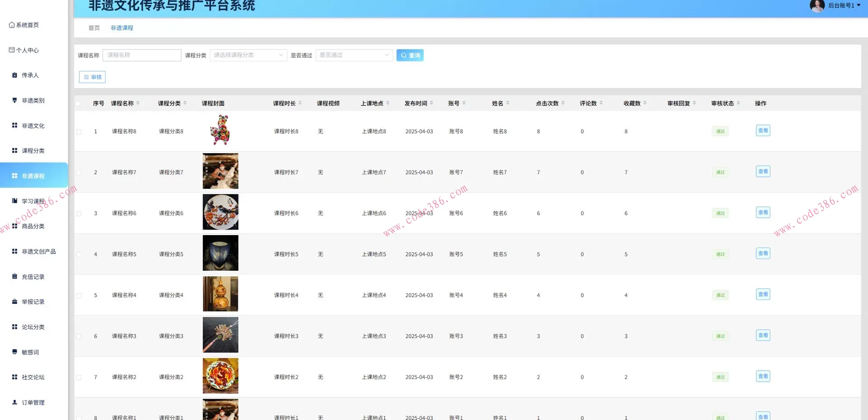Open the 是否通过 filter dropdown
Viewport: 868px width, 420px height.
tap(354, 55)
